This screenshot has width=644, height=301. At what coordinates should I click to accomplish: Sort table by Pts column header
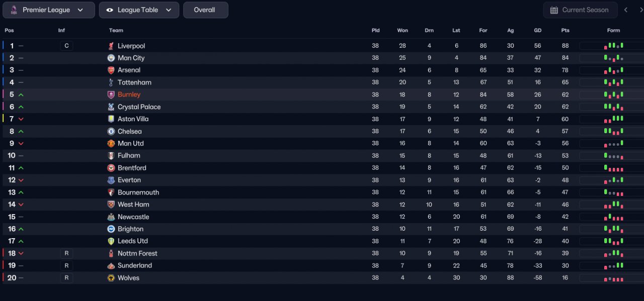(x=566, y=31)
